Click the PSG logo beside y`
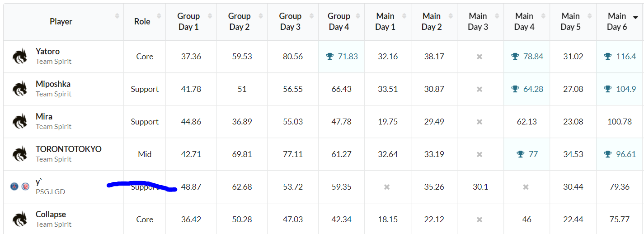This screenshot has width=644, height=234. coord(14,186)
